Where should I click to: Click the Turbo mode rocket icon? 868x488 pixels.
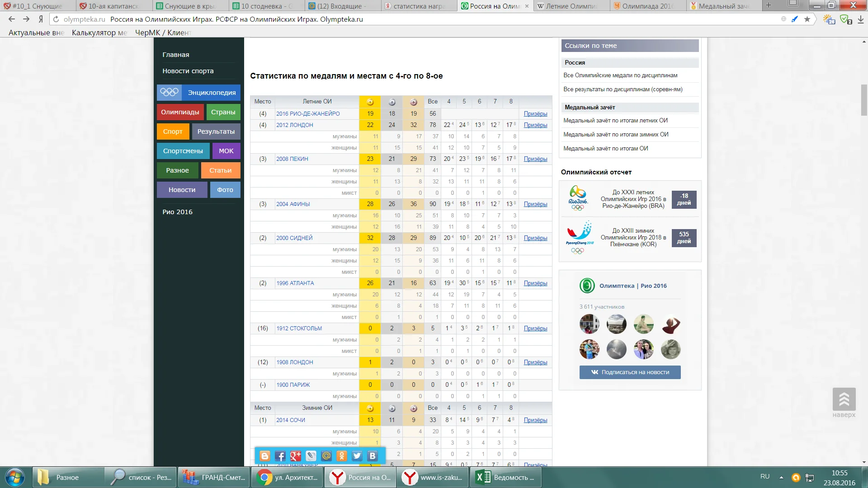point(795,19)
